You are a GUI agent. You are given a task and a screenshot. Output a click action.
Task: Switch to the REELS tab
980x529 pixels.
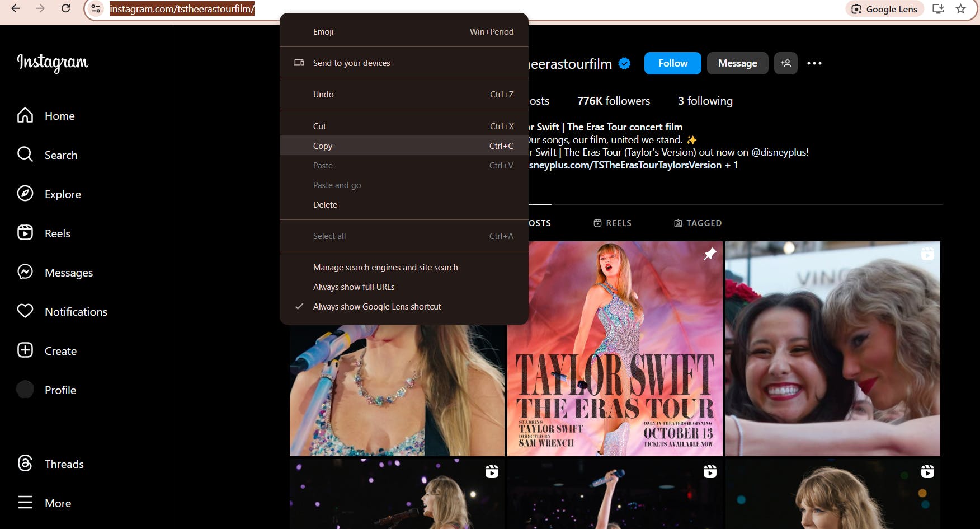tap(613, 223)
